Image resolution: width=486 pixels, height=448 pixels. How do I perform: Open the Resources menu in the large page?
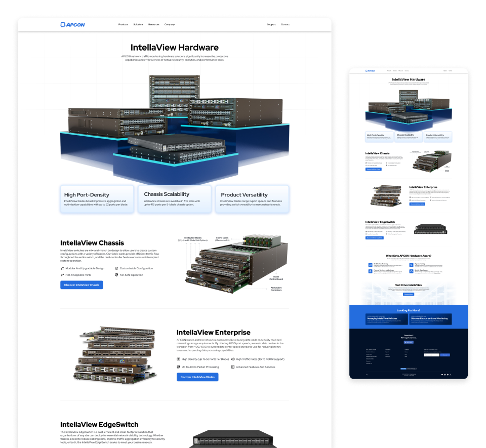tap(154, 24)
